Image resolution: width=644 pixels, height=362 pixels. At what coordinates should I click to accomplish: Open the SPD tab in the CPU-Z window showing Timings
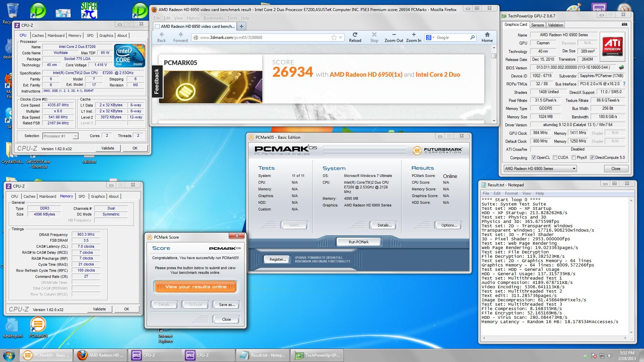coord(82,196)
